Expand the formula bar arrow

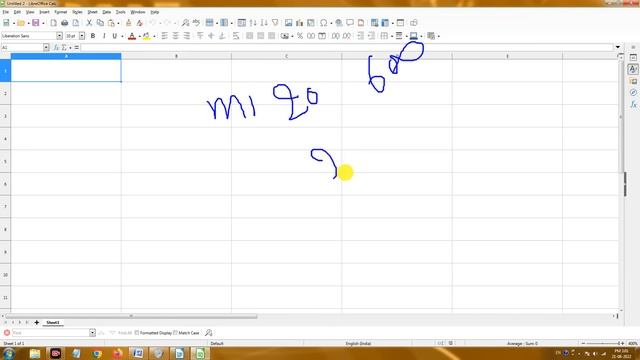click(618, 47)
